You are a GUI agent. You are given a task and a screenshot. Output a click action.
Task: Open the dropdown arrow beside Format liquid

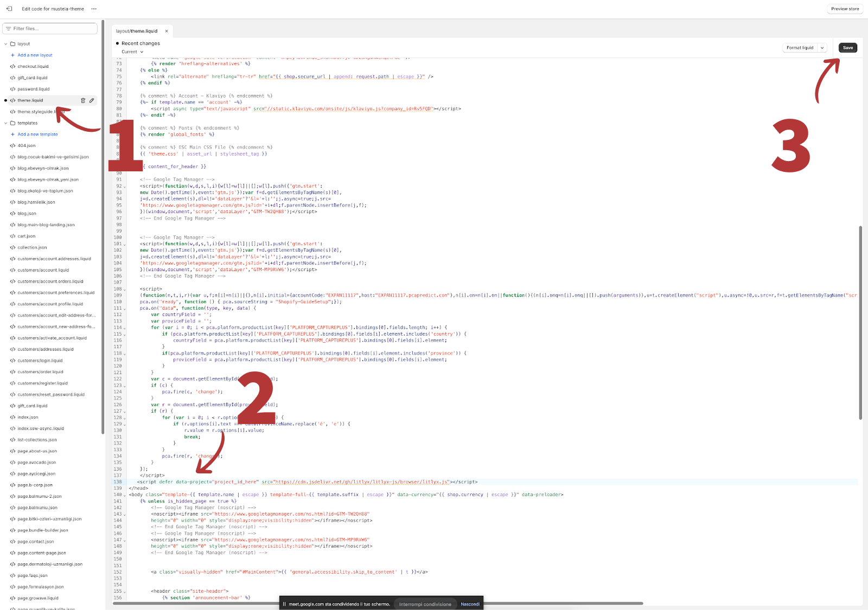(822, 48)
